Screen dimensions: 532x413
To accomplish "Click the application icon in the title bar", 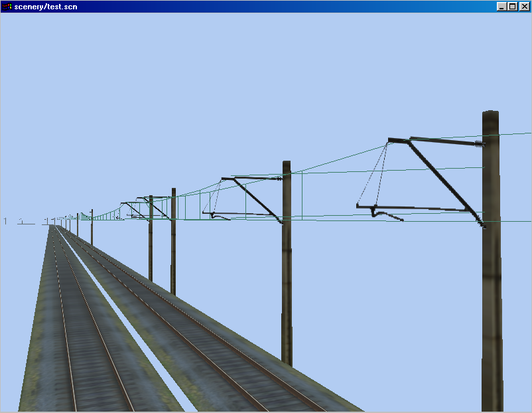I will click(x=7, y=7).
